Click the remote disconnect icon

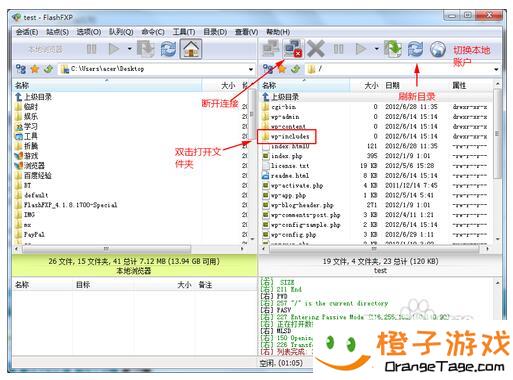coord(293,49)
